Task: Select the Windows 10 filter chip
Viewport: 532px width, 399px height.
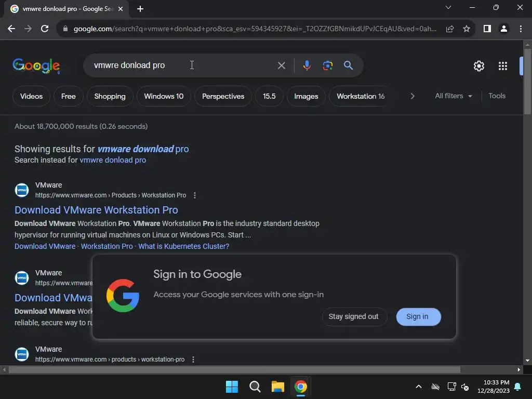Action: [x=164, y=96]
